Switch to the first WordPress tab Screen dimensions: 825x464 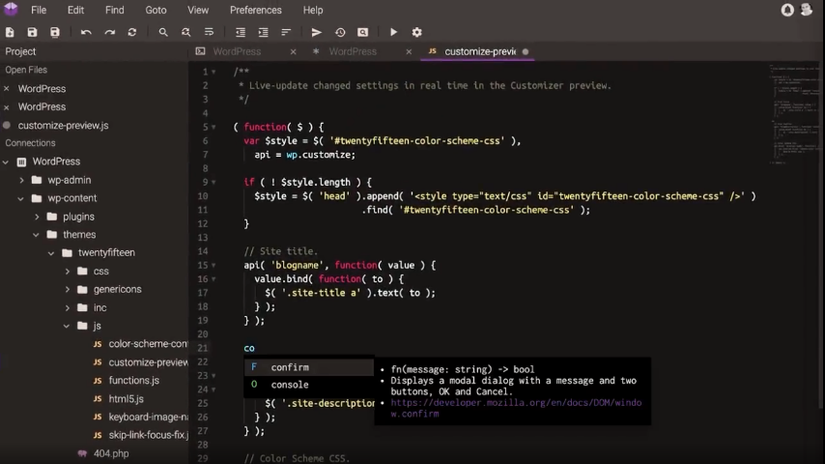tap(237, 52)
